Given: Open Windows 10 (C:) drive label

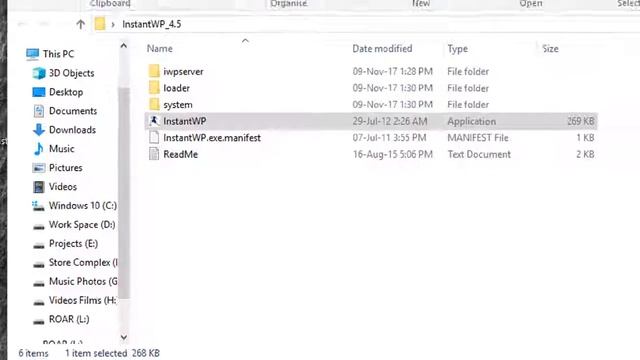Looking at the screenshot, I should [82, 205].
